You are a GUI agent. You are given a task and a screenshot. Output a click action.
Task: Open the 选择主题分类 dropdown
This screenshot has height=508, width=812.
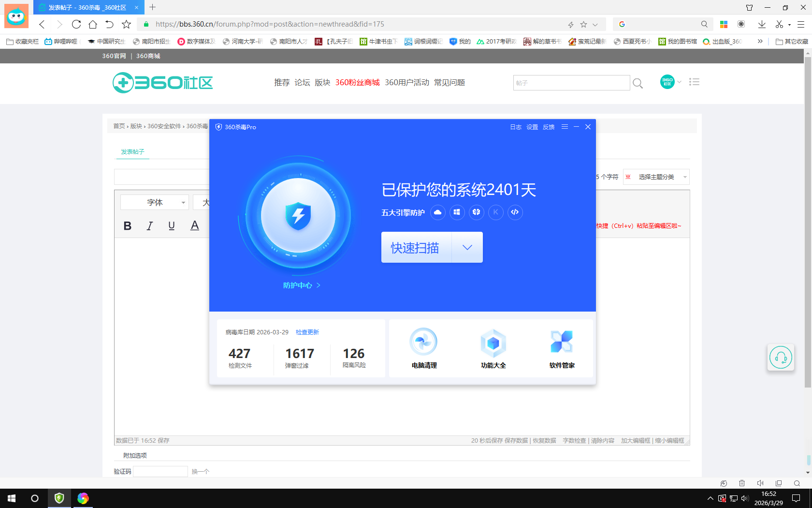pyautogui.click(x=656, y=177)
